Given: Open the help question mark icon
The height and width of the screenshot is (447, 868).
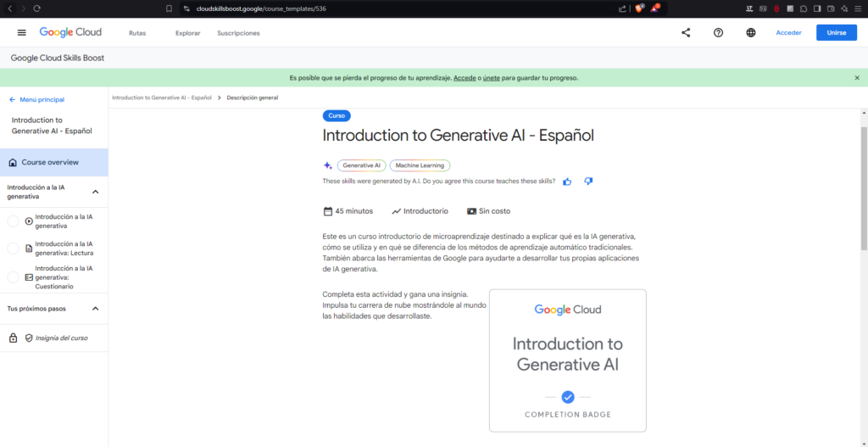Looking at the screenshot, I should [x=718, y=32].
